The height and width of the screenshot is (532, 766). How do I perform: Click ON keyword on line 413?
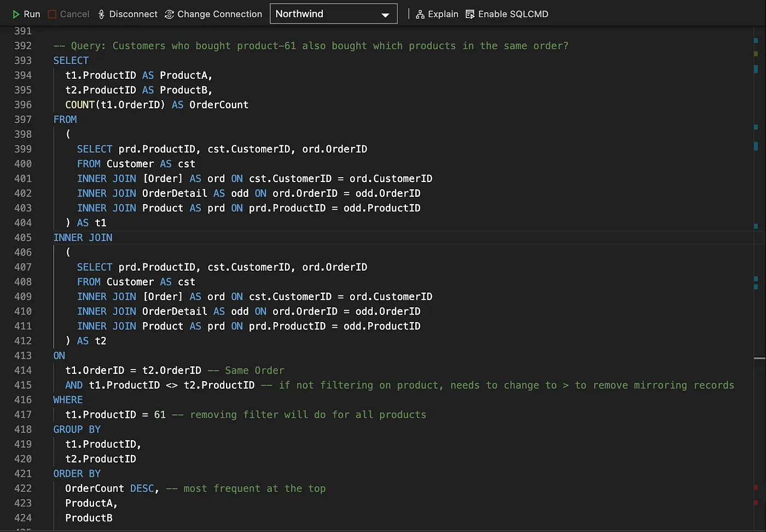(x=59, y=356)
